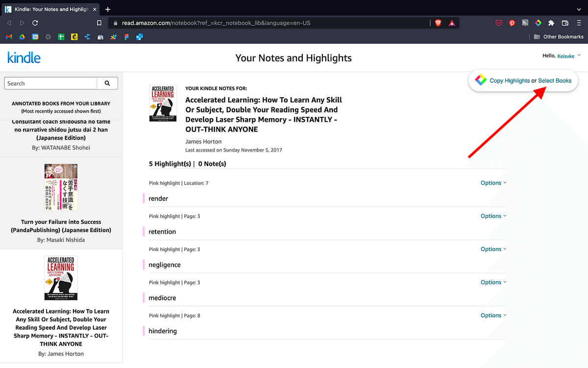Click the colorful diamond extension in toolbar
The width and height of the screenshot is (588, 368).
pos(538,23)
